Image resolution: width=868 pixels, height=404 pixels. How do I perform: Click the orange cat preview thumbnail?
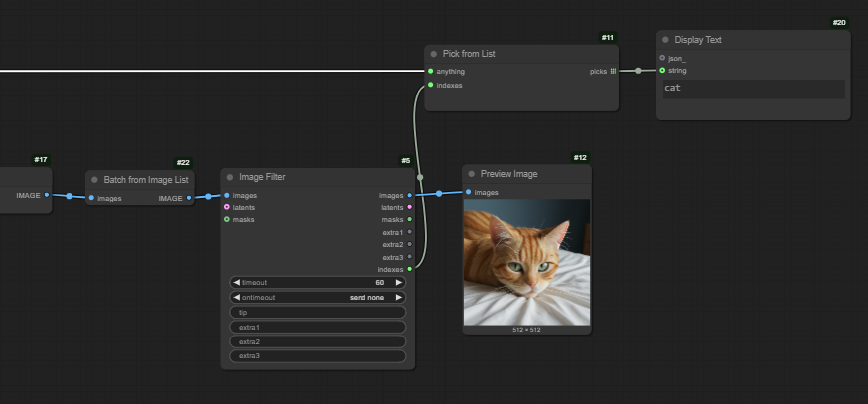[x=526, y=262]
